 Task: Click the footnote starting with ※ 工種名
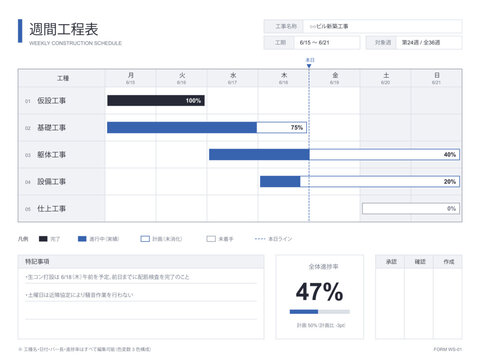click(85, 349)
